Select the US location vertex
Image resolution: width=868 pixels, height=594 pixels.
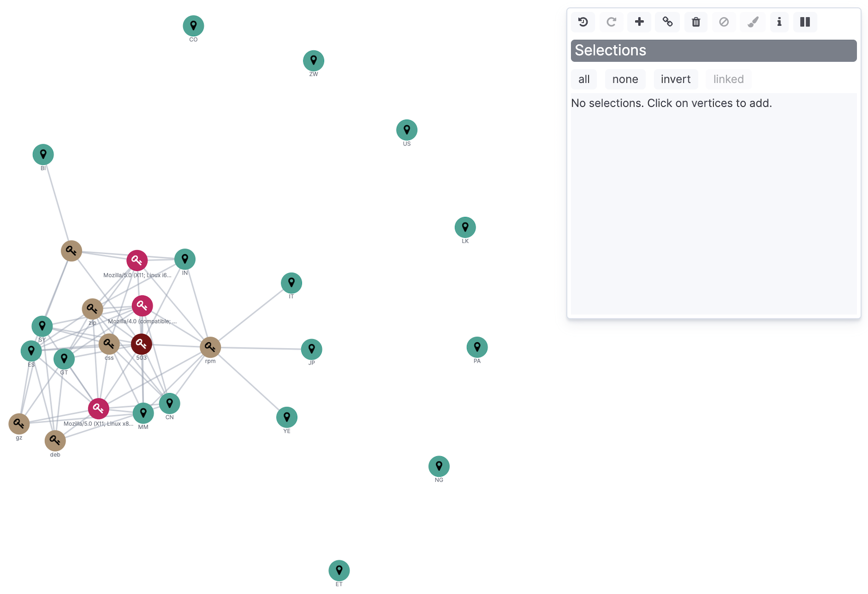point(407,130)
